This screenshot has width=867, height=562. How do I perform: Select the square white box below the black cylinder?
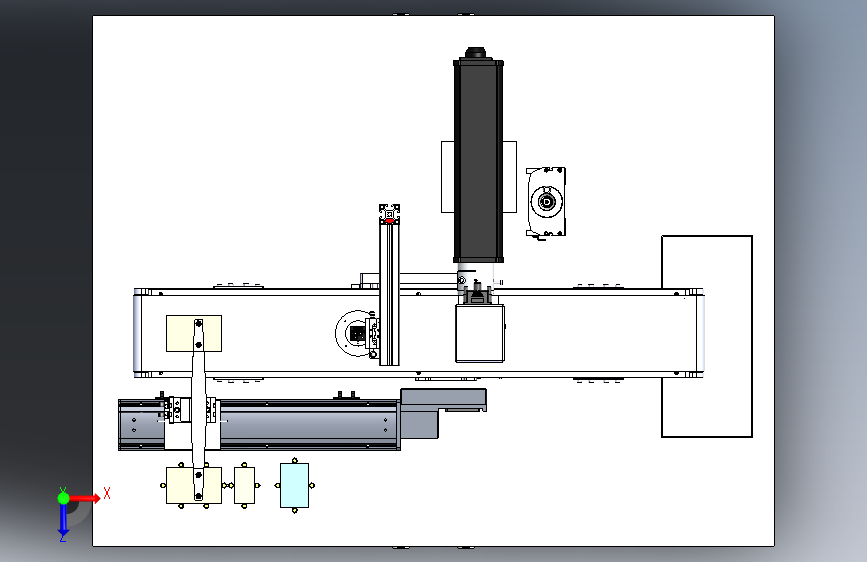click(x=479, y=334)
